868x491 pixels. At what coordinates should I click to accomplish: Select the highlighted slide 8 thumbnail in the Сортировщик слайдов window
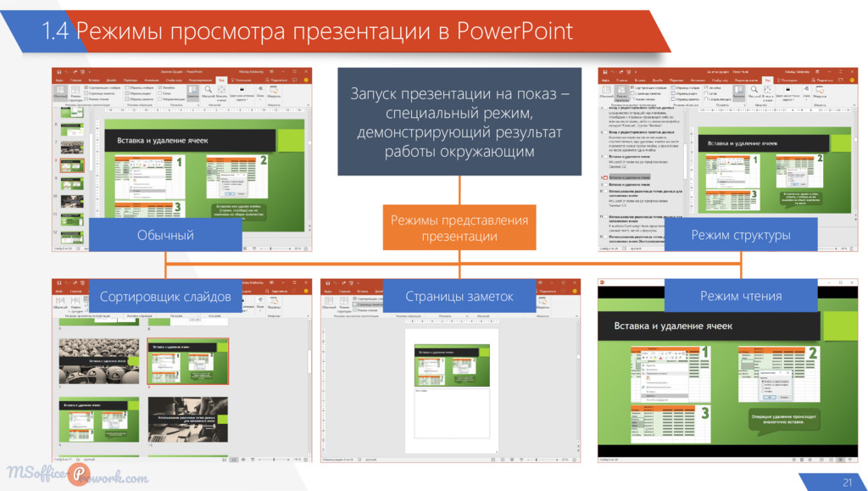pyautogui.click(x=187, y=361)
